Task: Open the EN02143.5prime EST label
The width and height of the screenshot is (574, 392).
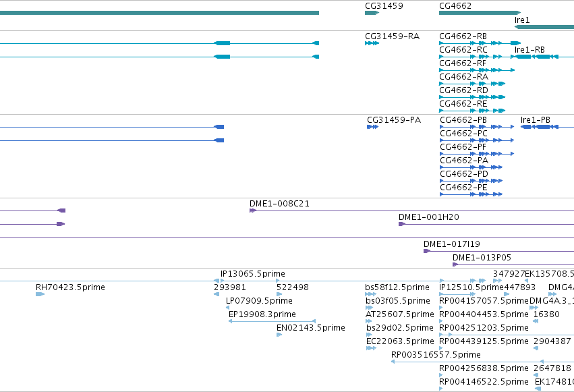Action: 311,328
